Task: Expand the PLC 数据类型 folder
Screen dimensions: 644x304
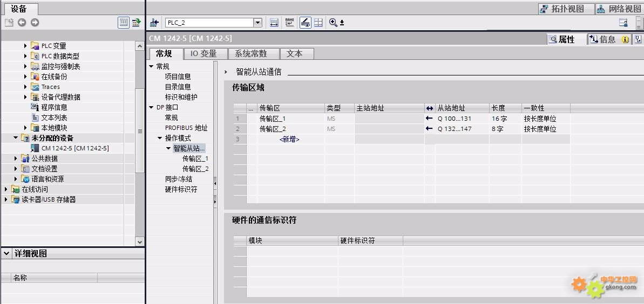Action: coord(26,56)
